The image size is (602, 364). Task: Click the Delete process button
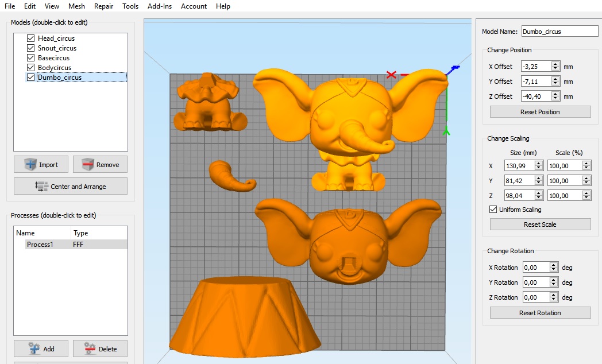(100, 348)
